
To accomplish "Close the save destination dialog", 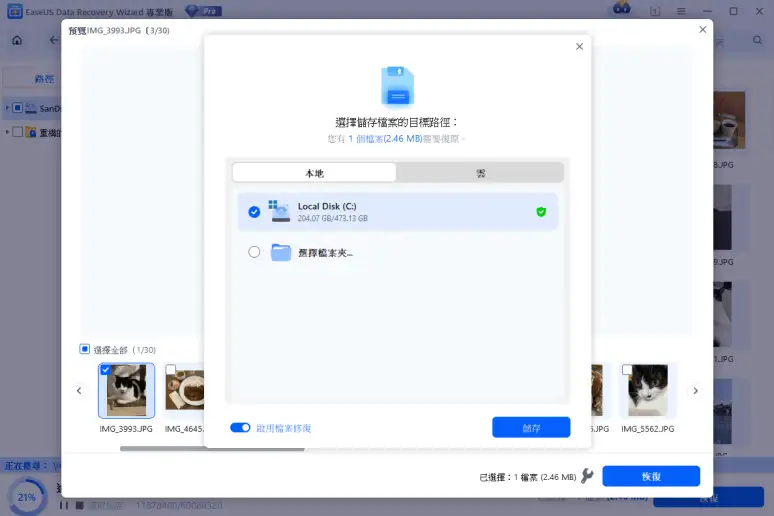I will point(579,47).
